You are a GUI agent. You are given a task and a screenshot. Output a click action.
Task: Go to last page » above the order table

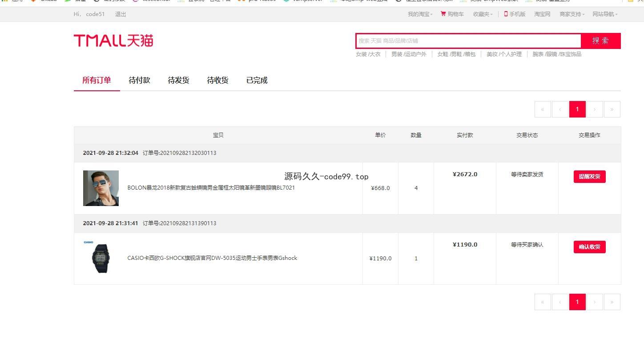pyautogui.click(x=612, y=109)
